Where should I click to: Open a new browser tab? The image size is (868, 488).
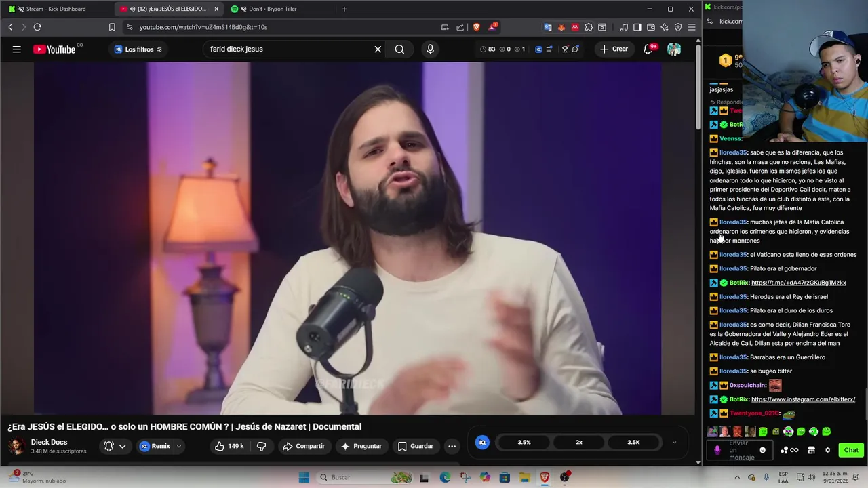click(x=344, y=9)
